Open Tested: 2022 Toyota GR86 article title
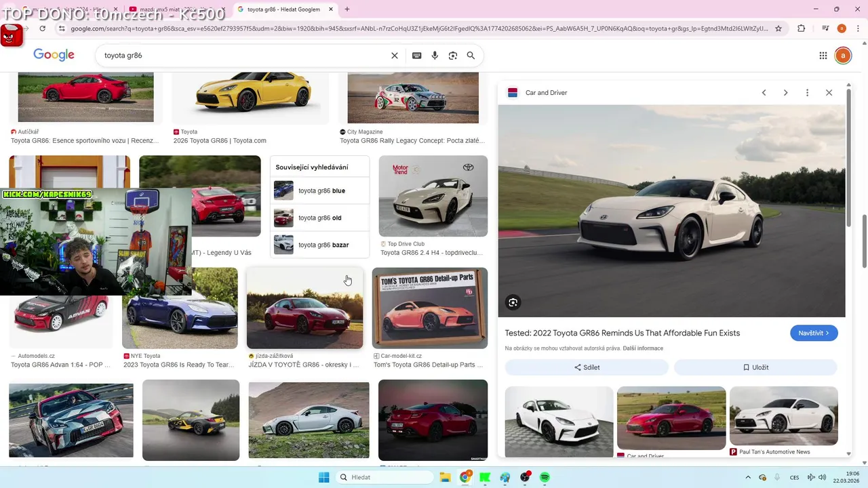Viewport: 868px width, 488px height. coord(622,333)
